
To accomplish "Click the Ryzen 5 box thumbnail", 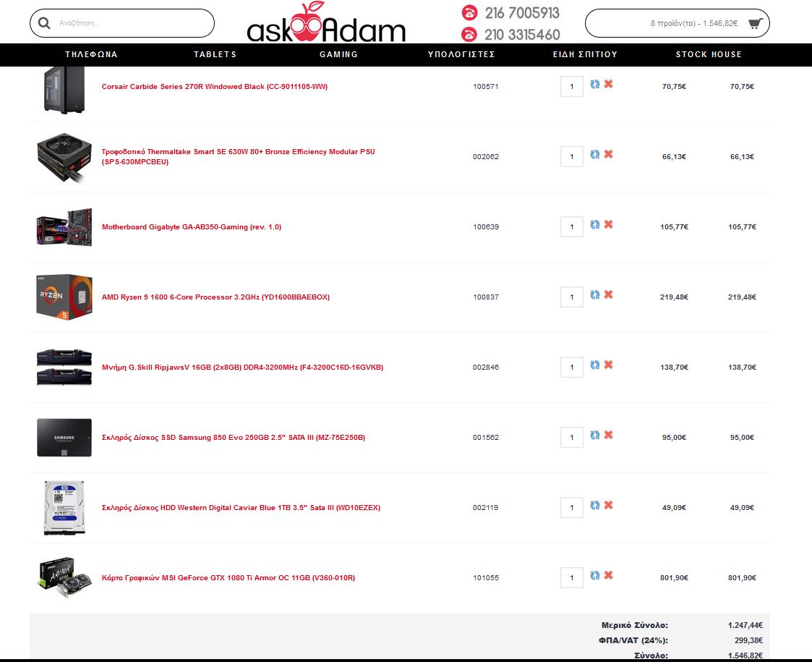I will pos(64,297).
